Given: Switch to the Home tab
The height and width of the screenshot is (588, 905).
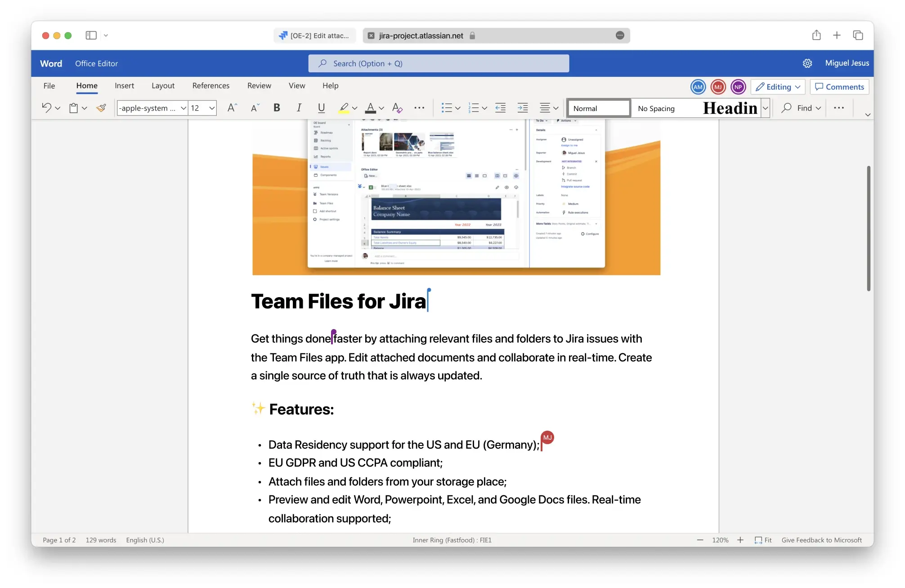Looking at the screenshot, I should point(87,85).
